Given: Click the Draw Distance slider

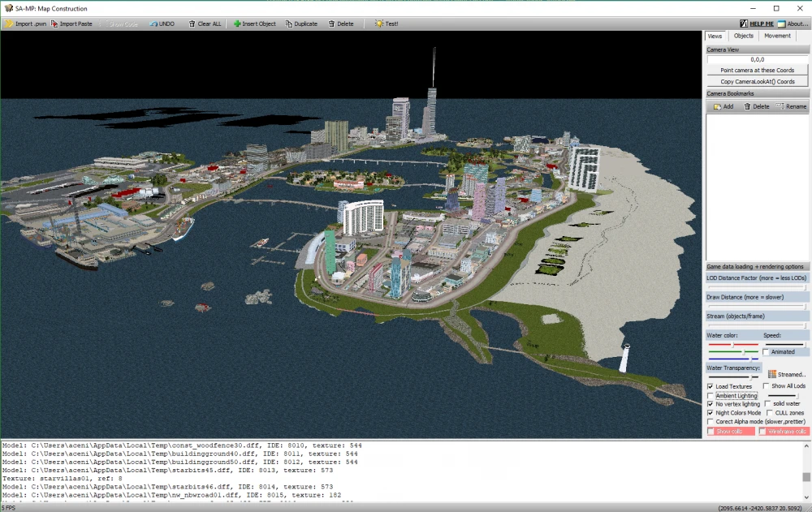Looking at the screenshot, I should point(757,307).
